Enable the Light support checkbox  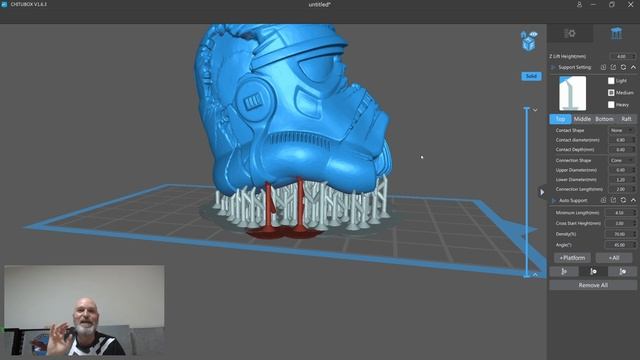click(611, 81)
